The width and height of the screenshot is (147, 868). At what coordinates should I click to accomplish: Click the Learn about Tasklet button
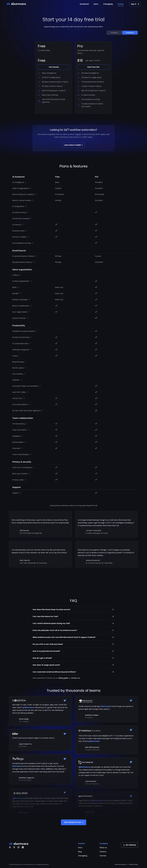pos(73,145)
